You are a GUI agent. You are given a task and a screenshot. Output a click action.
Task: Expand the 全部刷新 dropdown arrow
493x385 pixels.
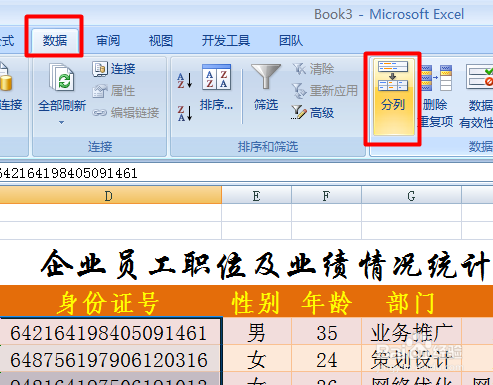tap(61, 123)
